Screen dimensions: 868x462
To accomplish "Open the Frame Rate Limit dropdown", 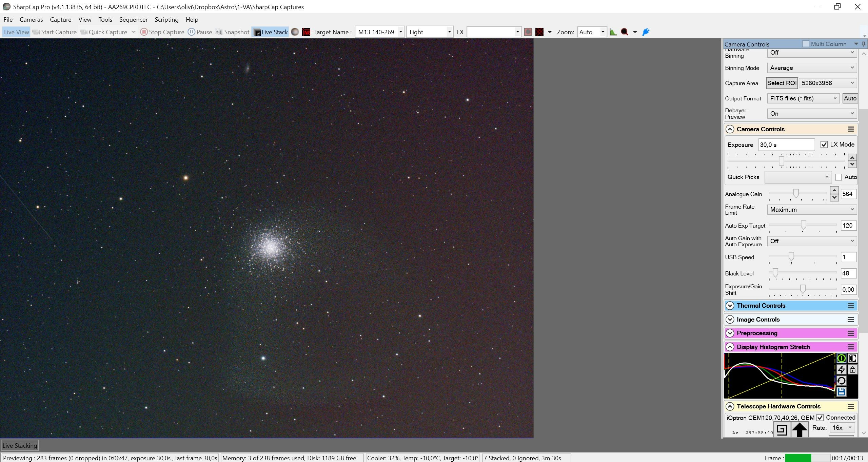I will click(812, 210).
